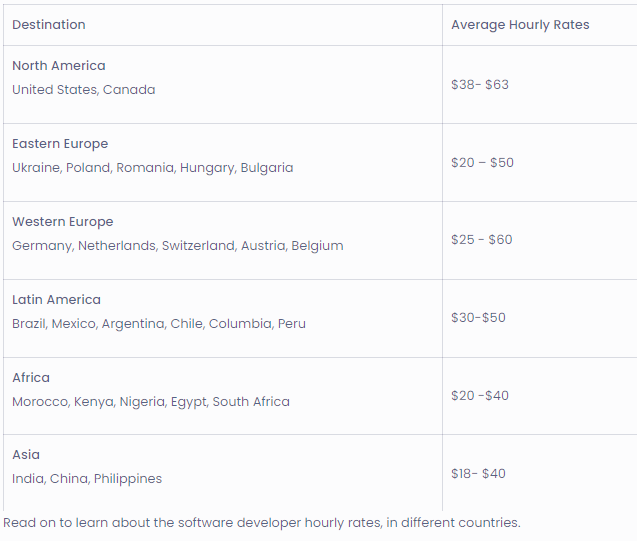
Task: Click the $18- $40 rate value
Action: click(478, 474)
